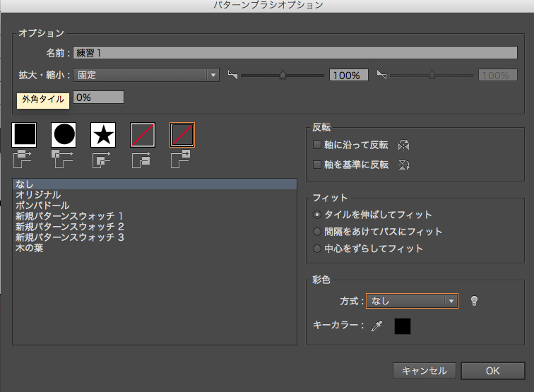Click the active scale slider handle
Viewport: 534px width, 392px height.
coord(283,74)
